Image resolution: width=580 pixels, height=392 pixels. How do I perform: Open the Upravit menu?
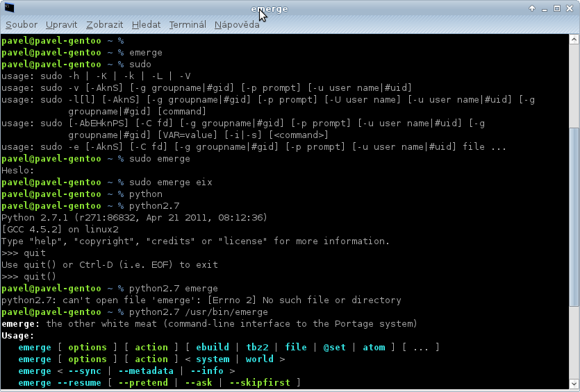[61, 25]
